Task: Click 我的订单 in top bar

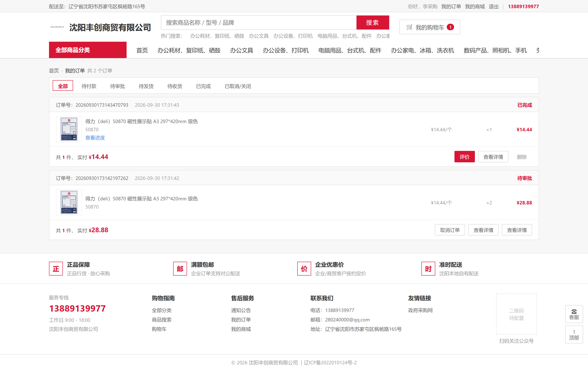Action: click(x=451, y=7)
